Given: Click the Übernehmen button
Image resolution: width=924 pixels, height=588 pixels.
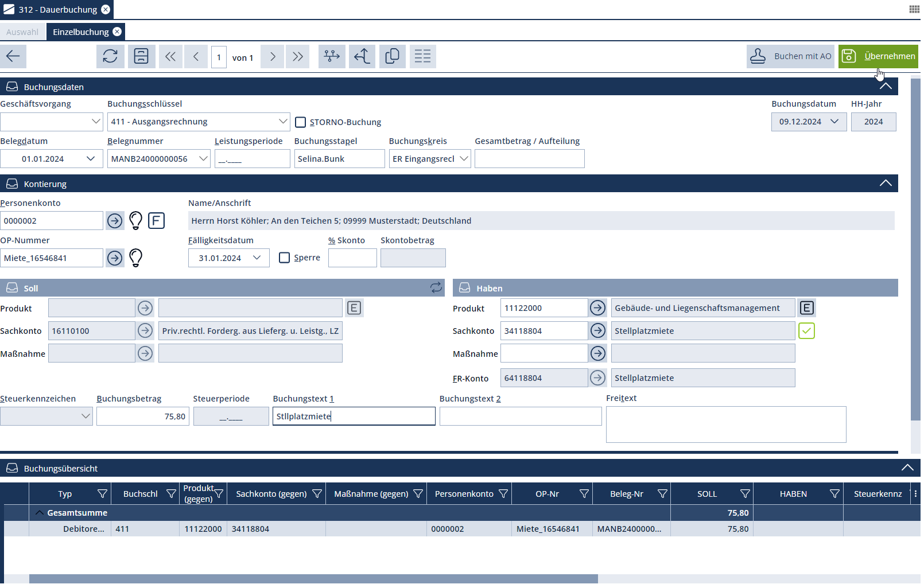Looking at the screenshot, I should click(878, 56).
